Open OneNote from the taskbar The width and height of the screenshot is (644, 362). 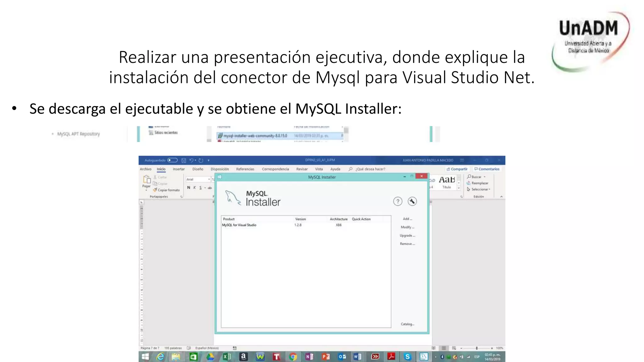coord(309,357)
